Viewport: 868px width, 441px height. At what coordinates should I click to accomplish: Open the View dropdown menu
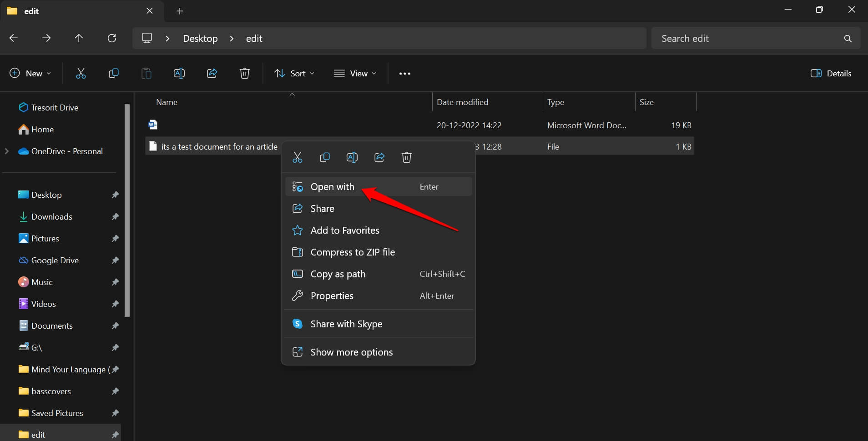[355, 73]
